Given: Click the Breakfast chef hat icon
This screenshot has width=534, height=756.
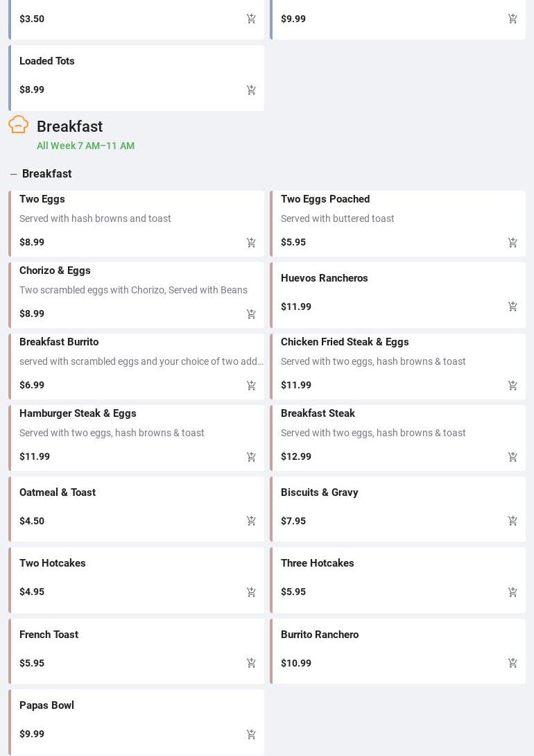Looking at the screenshot, I should 19,125.
